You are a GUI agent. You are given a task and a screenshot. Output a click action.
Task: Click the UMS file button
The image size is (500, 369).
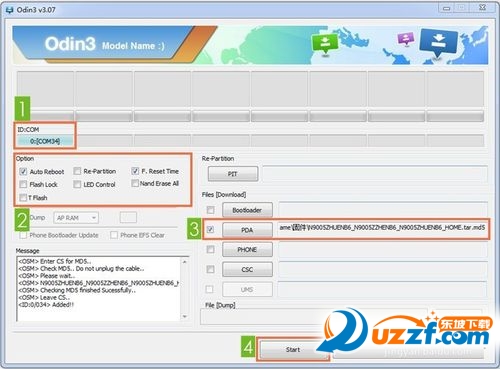point(247,290)
